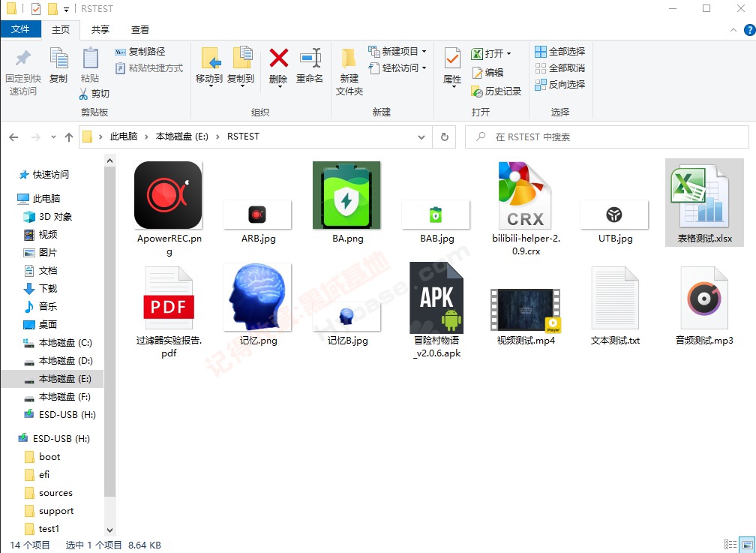The width and height of the screenshot is (756, 553).
Task: Switch to the Home (主页) tab
Action: tap(61, 30)
